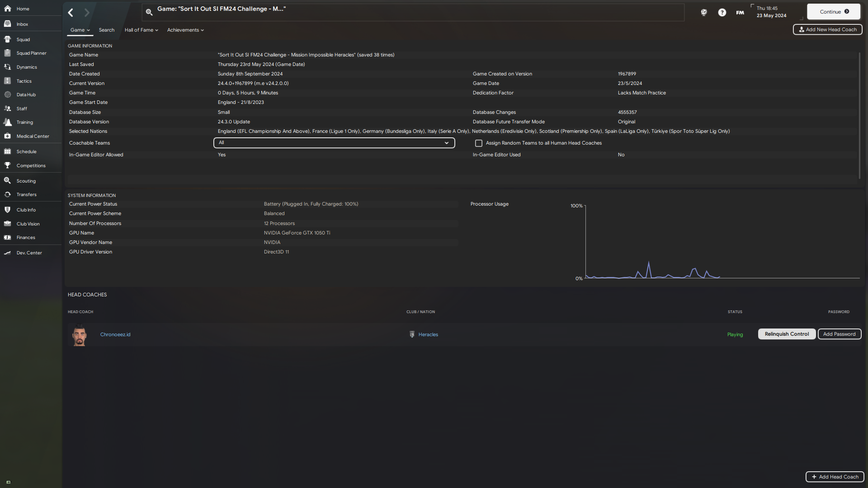The width and height of the screenshot is (868, 488).
Task: Open the Medical Center icon
Action: point(8,136)
